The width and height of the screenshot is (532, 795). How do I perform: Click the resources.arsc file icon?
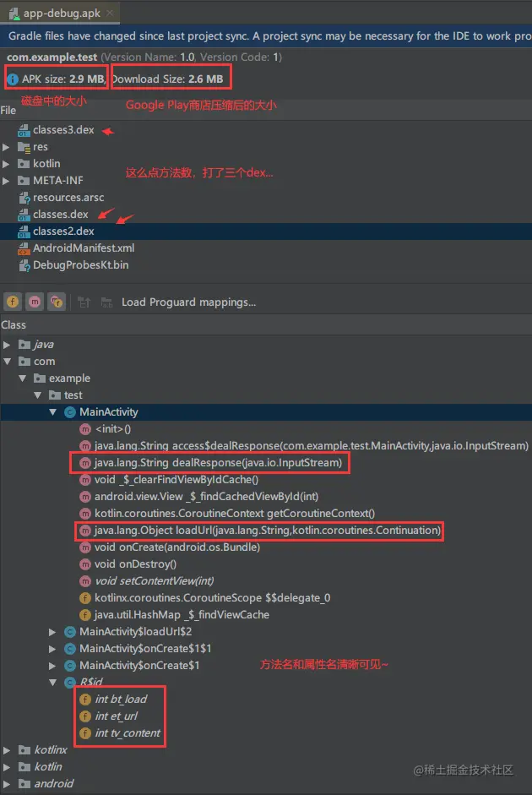tap(24, 198)
